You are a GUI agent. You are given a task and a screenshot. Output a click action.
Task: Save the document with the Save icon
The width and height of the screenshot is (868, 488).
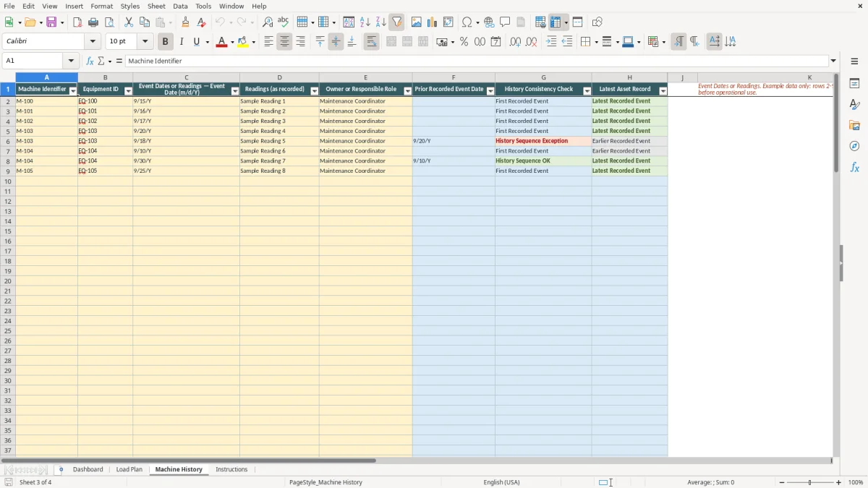[51, 22]
